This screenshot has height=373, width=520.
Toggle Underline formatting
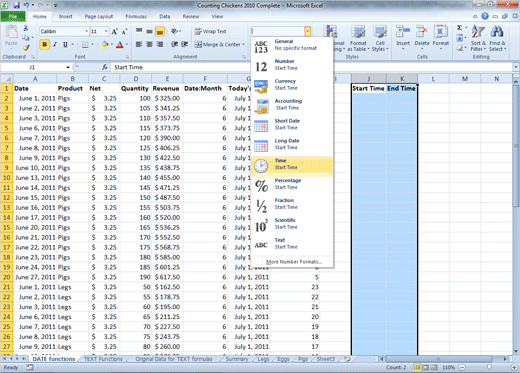65,44
